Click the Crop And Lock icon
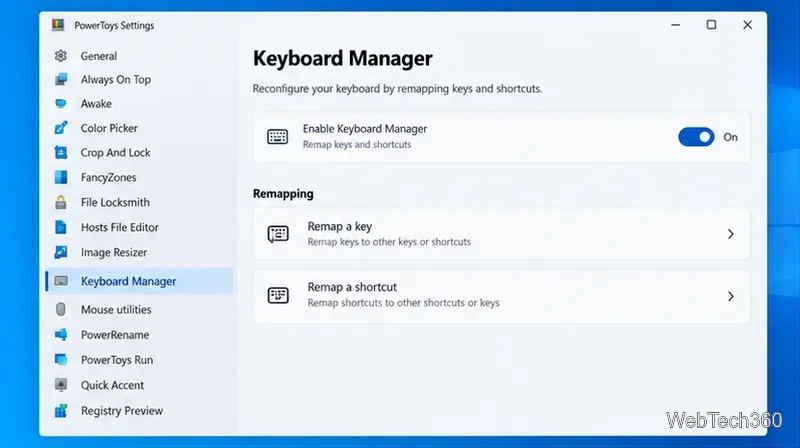 [61, 152]
